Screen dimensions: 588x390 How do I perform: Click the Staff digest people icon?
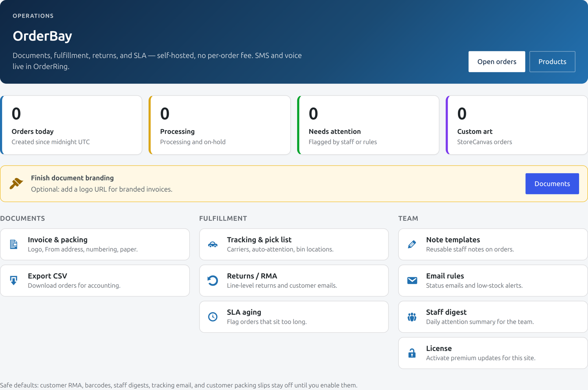(x=412, y=316)
